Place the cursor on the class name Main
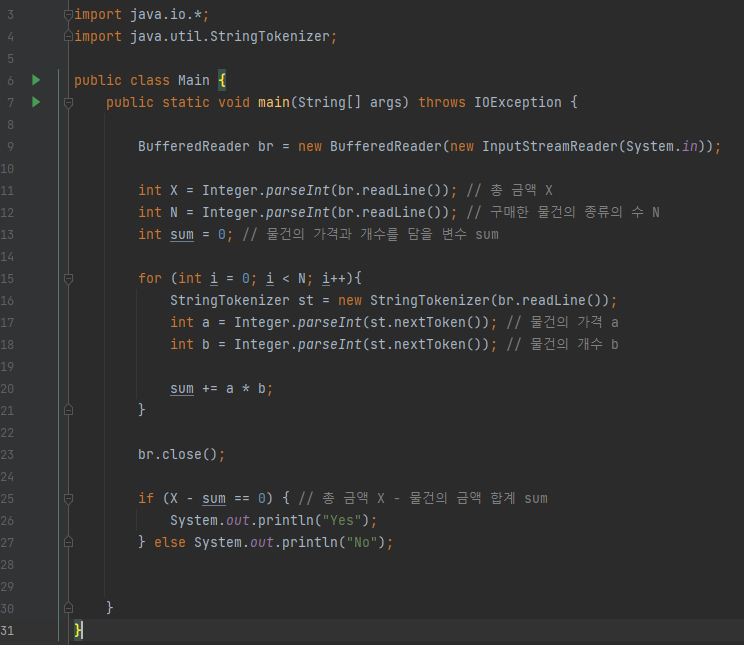This screenshot has height=645, width=744. 194,80
